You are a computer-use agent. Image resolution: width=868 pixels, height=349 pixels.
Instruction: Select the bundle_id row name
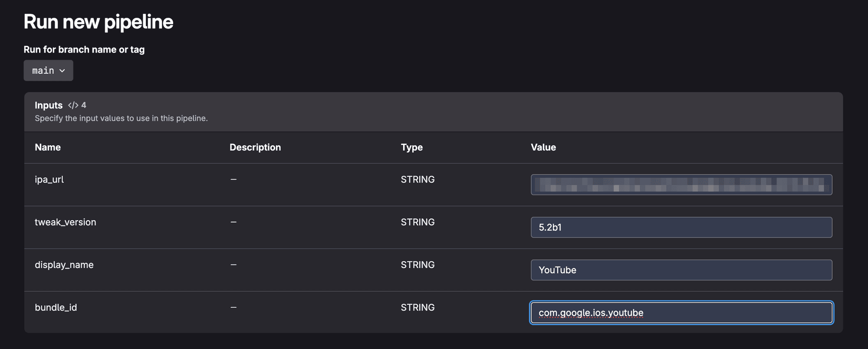click(x=56, y=307)
